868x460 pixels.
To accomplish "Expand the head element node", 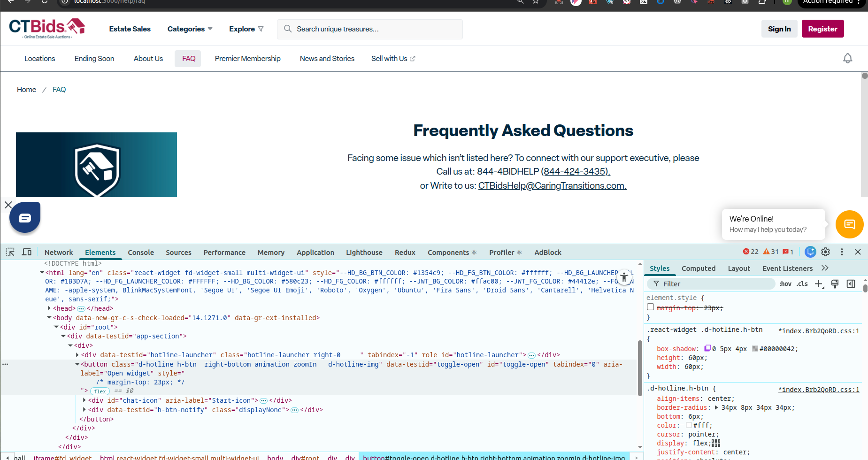I will [x=49, y=308].
